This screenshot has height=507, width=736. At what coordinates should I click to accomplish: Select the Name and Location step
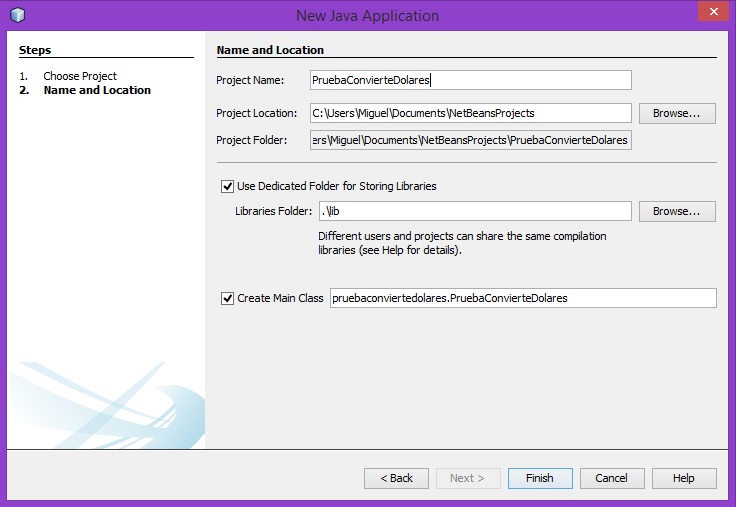pyautogui.click(x=97, y=90)
